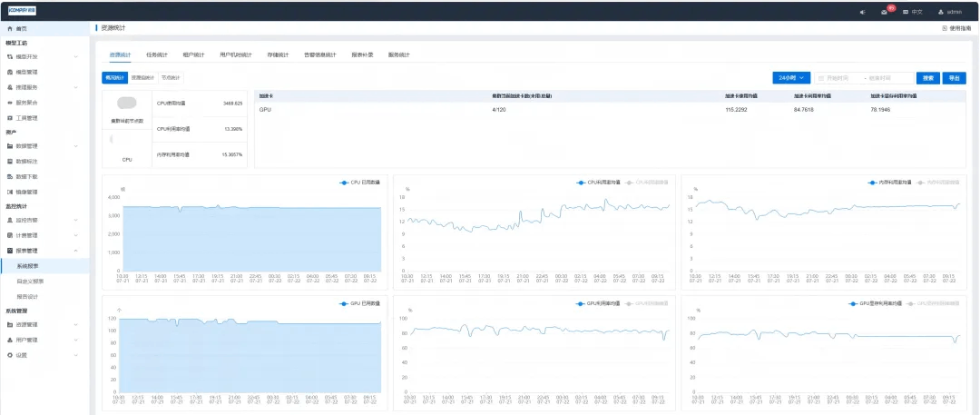Open the 24小时 time range dropdown
The width and height of the screenshot is (980, 415).
click(791, 77)
